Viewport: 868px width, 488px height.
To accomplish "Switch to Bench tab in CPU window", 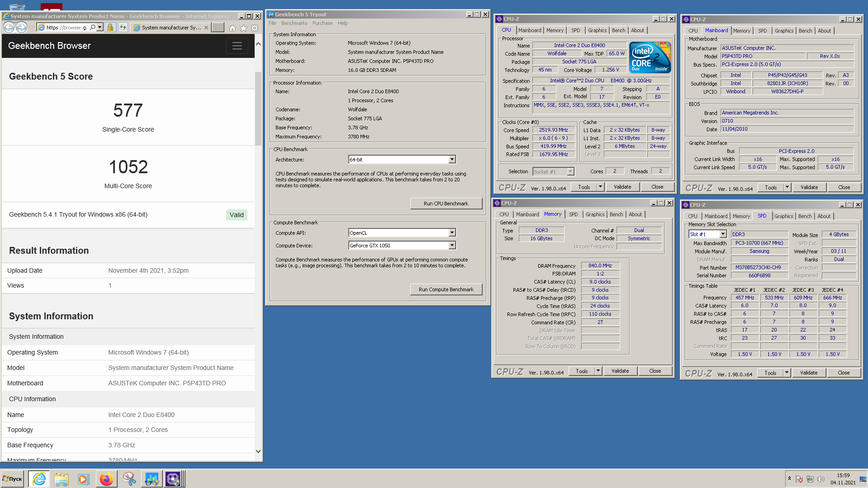I will click(618, 30).
